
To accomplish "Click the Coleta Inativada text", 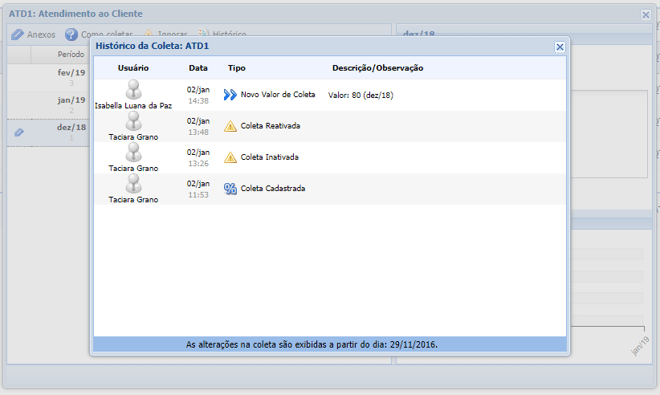I will point(269,157).
